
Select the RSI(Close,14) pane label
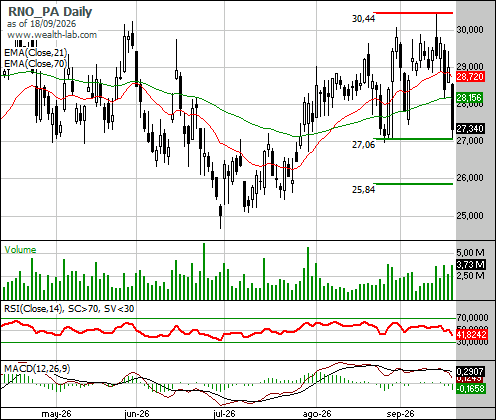tap(33, 309)
